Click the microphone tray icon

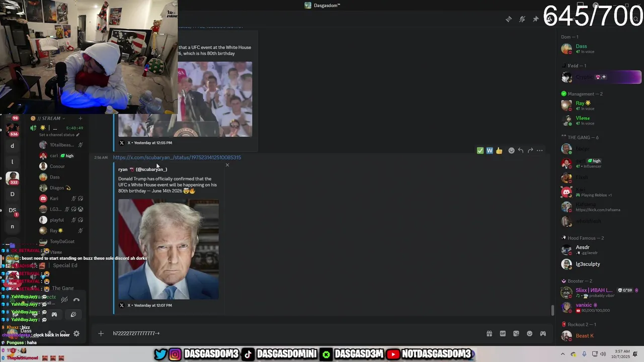[584, 354]
